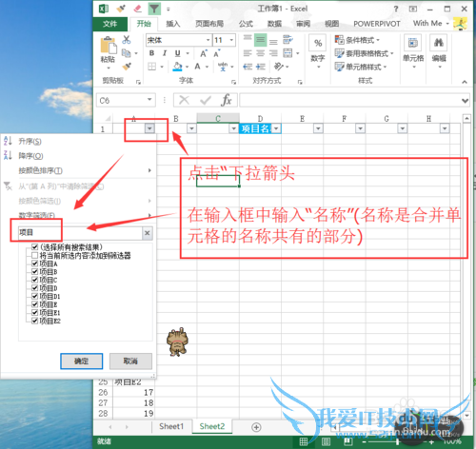Open 条件格式 conditional formatting menu

point(357,40)
